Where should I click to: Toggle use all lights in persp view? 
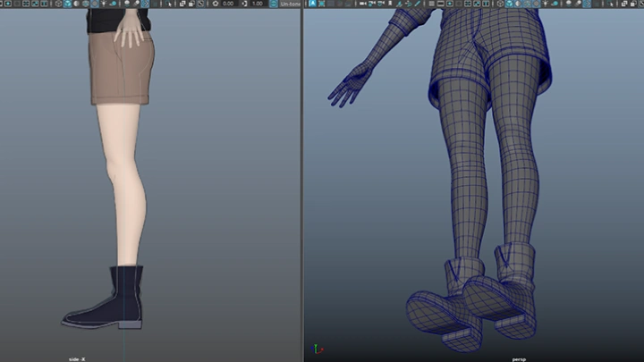tap(545, 4)
